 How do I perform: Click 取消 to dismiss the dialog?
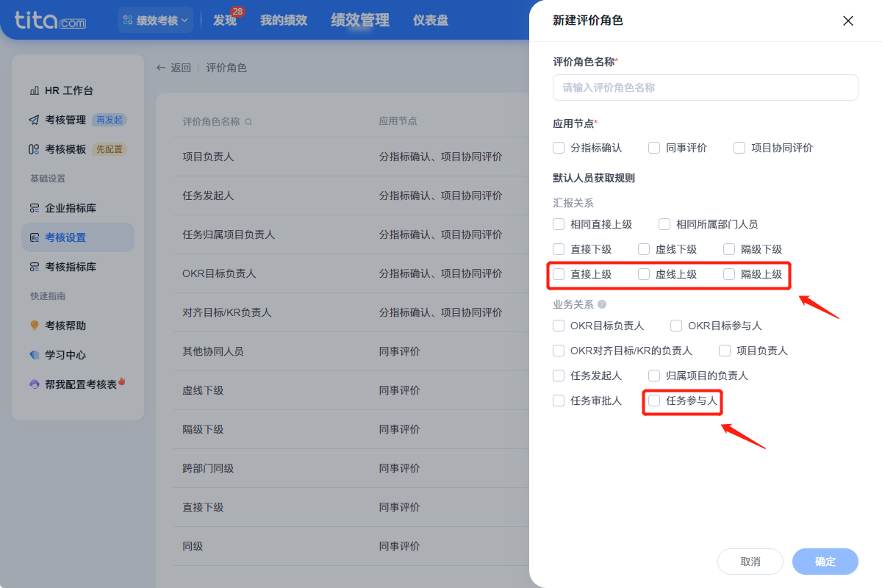click(750, 561)
